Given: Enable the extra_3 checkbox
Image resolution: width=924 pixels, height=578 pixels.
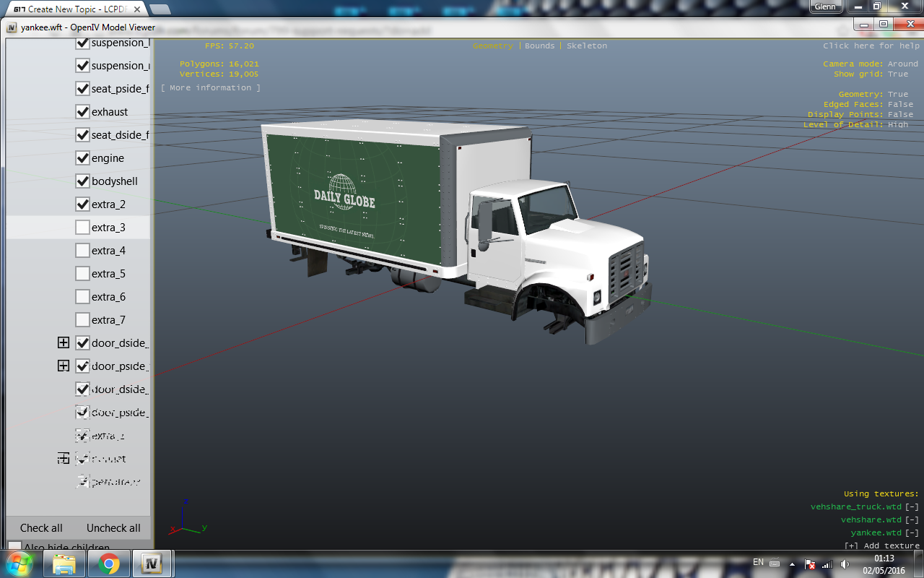Looking at the screenshot, I should point(82,228).
